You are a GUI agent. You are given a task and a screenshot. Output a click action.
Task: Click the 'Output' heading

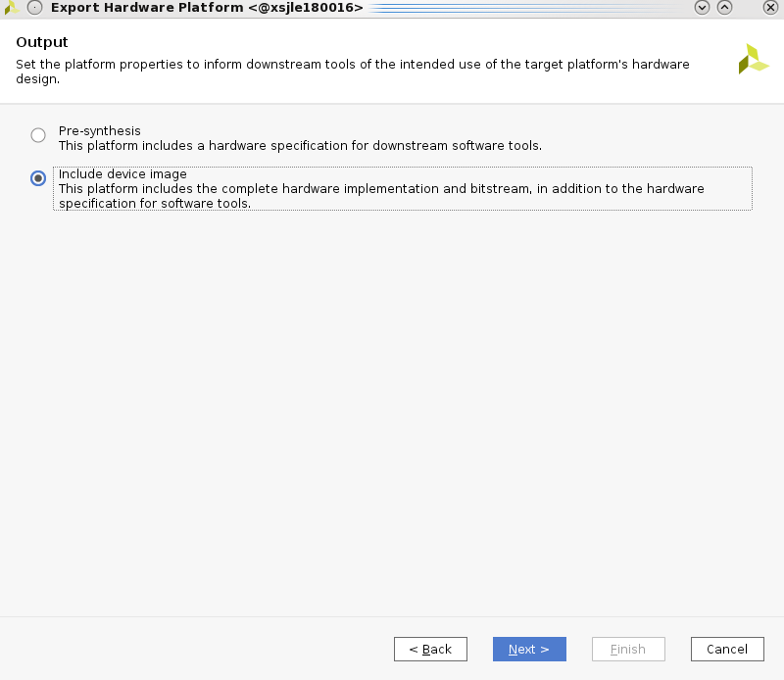[42, 42]
